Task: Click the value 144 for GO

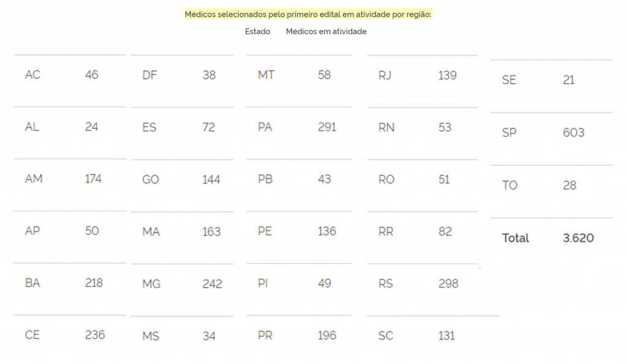Action: tap(211, 180)
